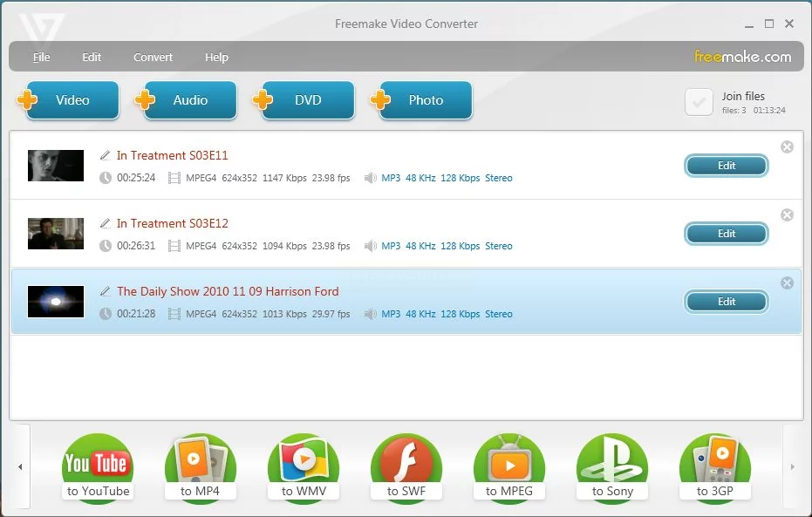This screenshot has width=812, height=517.
Task: Edit The Daily Show Harrison Ford video
Action: [726, 302]
